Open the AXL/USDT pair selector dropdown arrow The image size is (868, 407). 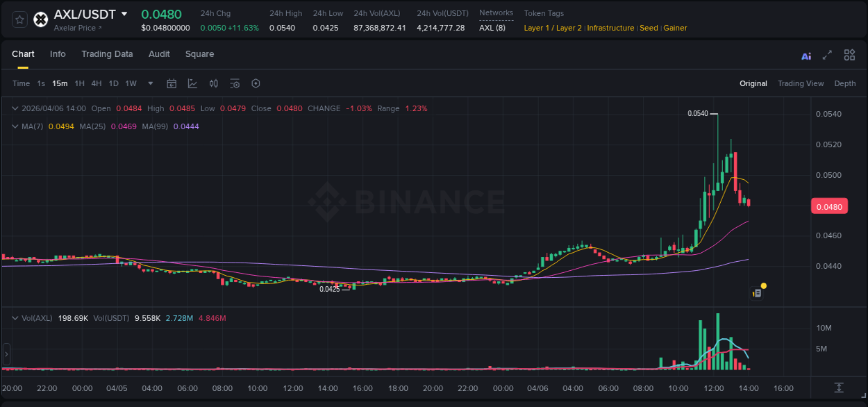coord(124,14)
